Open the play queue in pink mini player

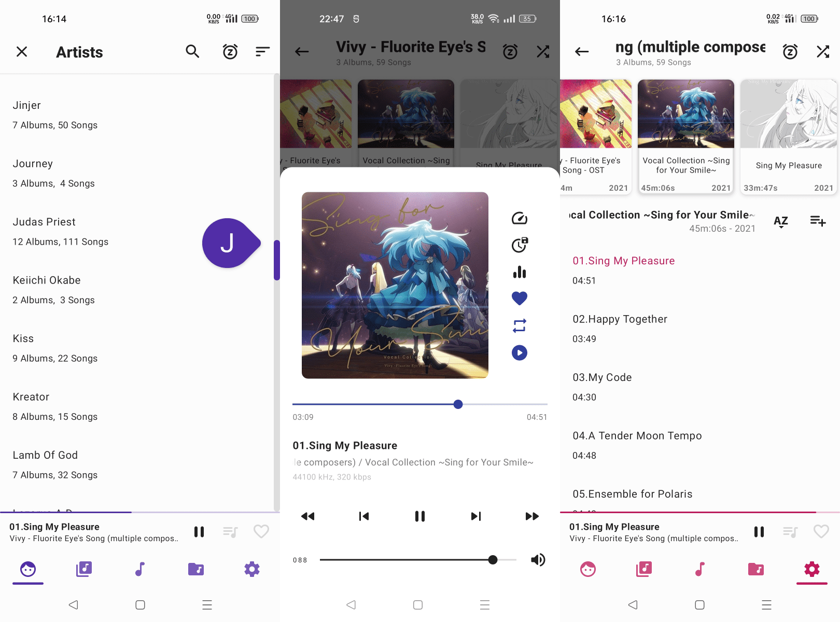[x=790, y=532]
